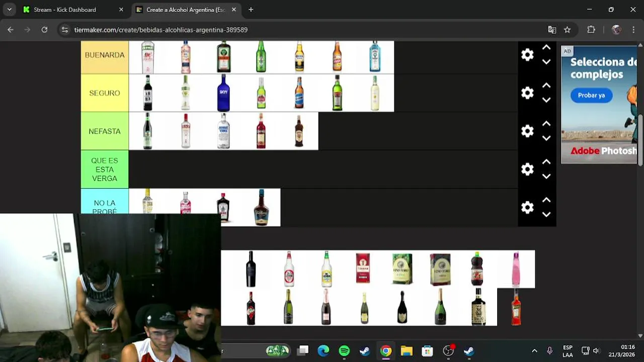Focus the tiermaker.com address bar
The image size is (644, 362).
click(302, 30)
